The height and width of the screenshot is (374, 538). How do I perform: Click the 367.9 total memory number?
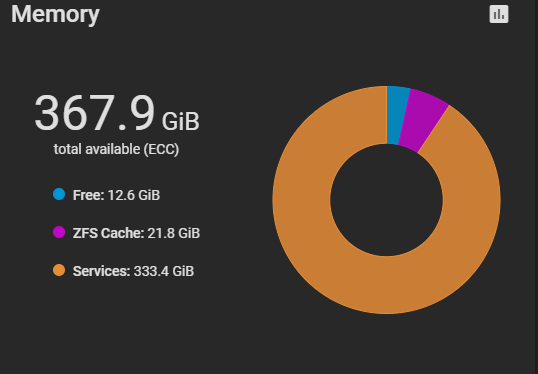click(x=95, y=113)
